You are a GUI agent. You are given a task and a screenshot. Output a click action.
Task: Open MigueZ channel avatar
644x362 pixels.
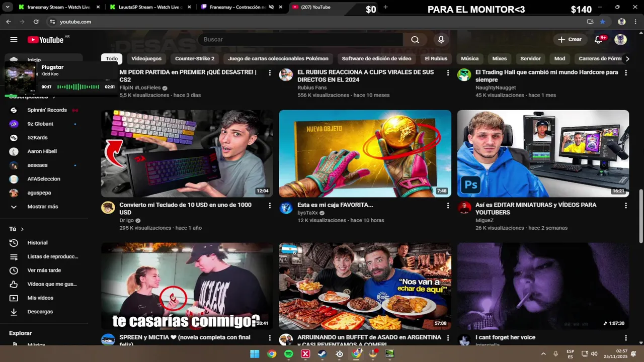pyautogui.click(x=464, y=208)
